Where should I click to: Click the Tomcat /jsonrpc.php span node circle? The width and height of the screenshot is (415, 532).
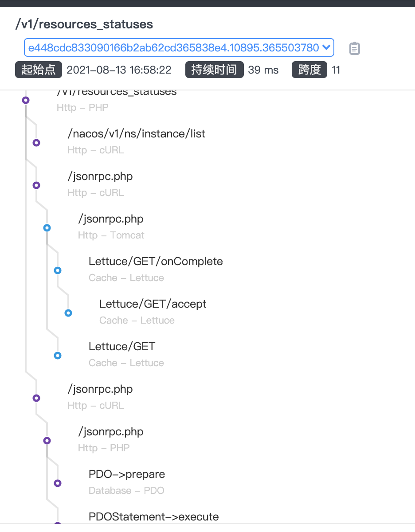(47, 227)
